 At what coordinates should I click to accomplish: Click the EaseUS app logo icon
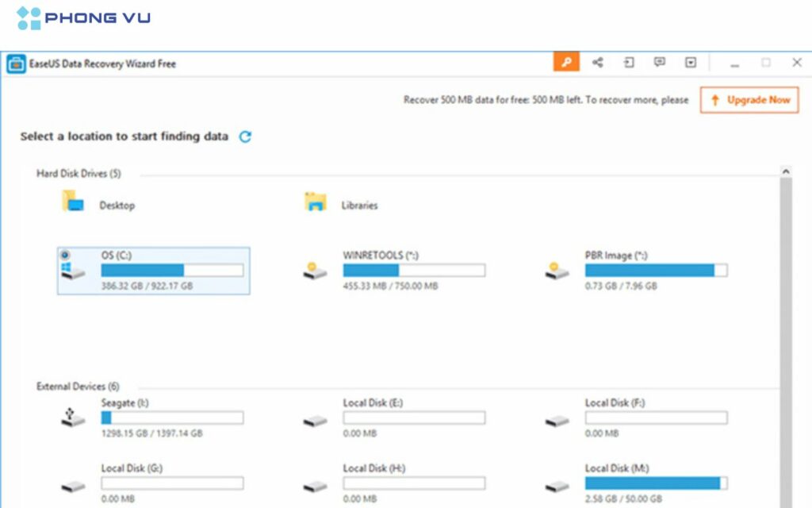click(x=15, y=63)
